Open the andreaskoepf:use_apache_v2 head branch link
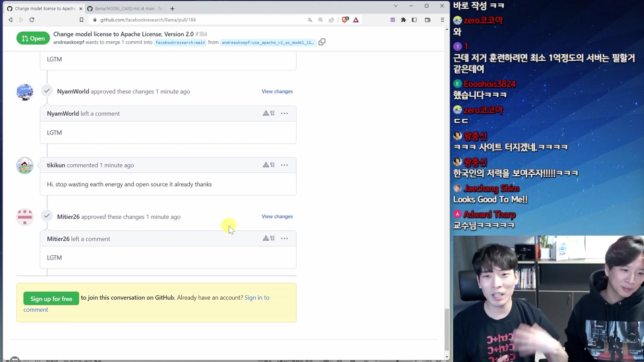644x362 pixels. pos(267,43)
